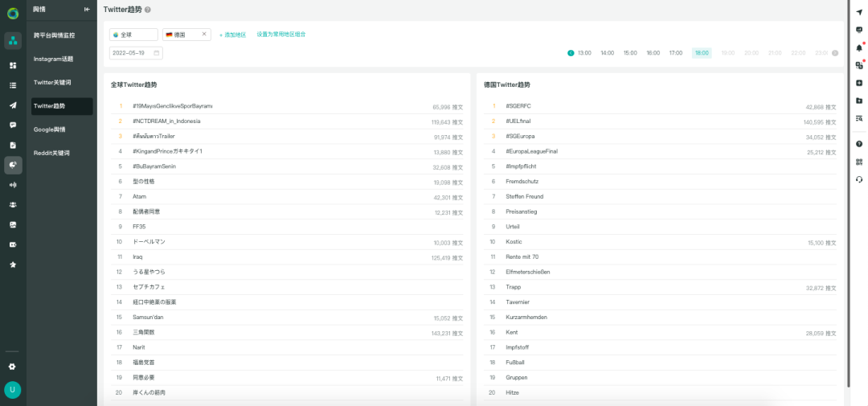Screen dimensions: 868x406
Task: Click Germany trend Elfmeterschießen
Action: (528, 272)
